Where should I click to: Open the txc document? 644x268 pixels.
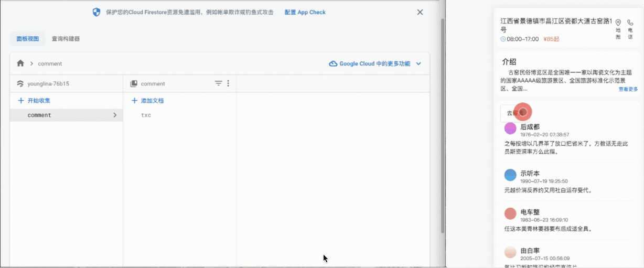pos(146,115)
